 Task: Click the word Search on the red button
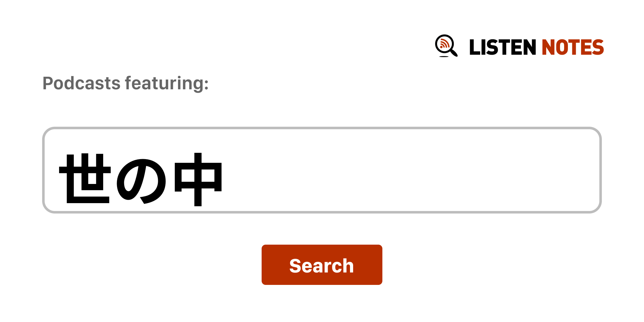(x=321, y=266)
